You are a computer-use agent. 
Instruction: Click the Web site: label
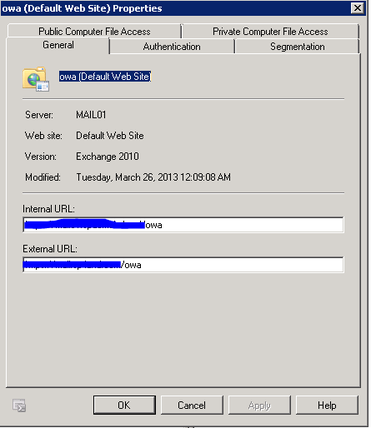coord(43,136)
